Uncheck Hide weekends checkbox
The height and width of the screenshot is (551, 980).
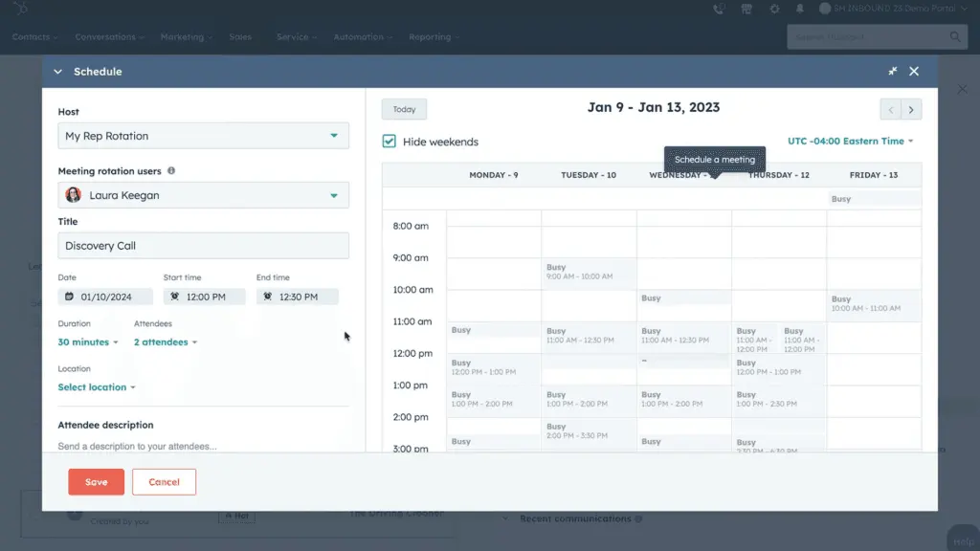[x=390, y=142]
